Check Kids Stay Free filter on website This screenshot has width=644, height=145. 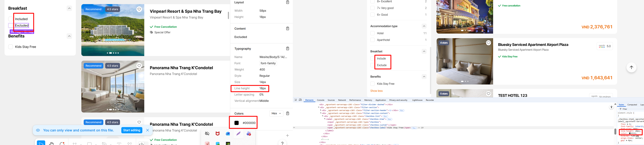(372, 84)
